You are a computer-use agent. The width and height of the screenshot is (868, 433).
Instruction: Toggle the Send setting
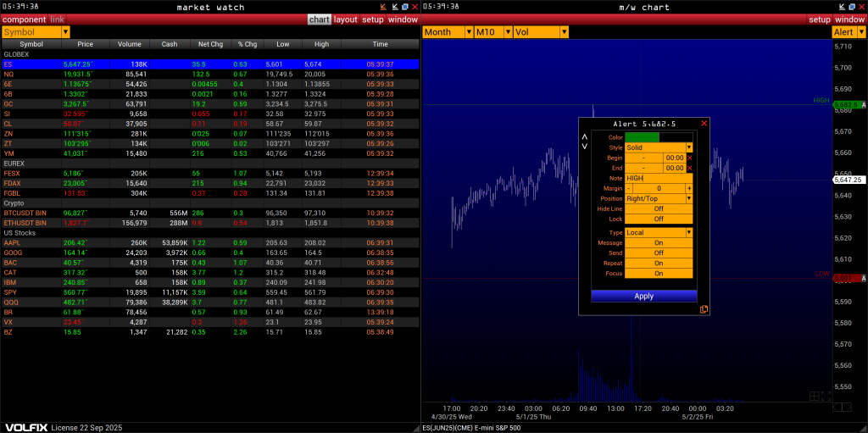pyautogui.click(x=659, y=253)
